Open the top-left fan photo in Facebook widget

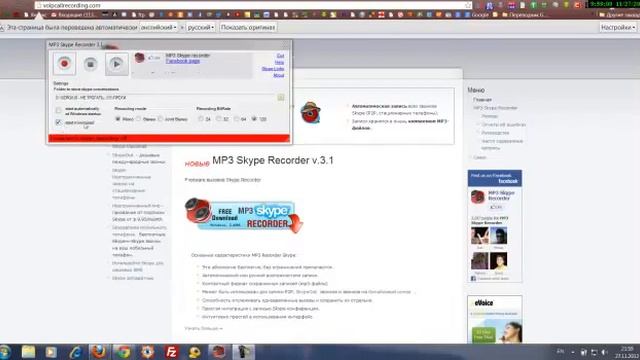480,236
